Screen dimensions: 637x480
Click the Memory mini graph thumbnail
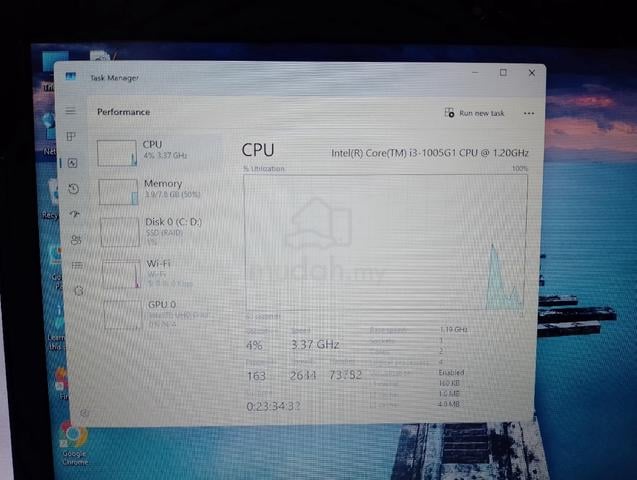(x=118, y=192)
